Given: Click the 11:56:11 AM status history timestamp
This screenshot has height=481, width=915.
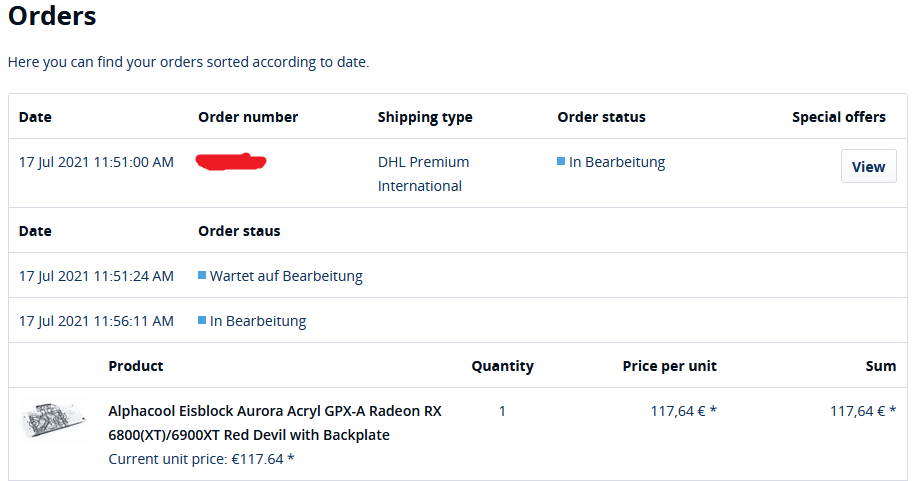Looking at the screenshot, I should click(x=96, y=321).
